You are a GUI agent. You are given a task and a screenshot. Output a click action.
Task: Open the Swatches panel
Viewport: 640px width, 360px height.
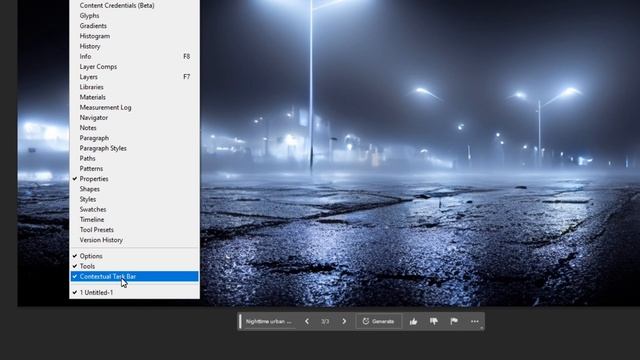[x=134, y=209]
